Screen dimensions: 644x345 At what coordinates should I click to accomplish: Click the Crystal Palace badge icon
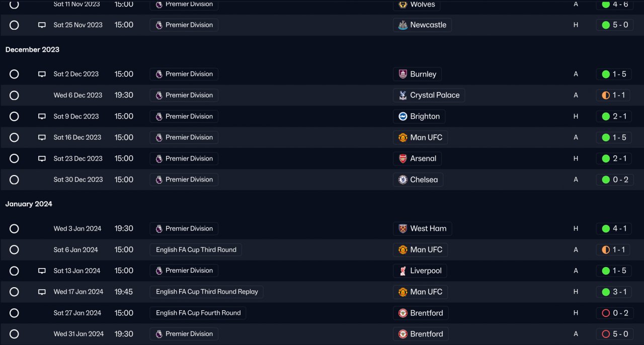tap(403, 95)
